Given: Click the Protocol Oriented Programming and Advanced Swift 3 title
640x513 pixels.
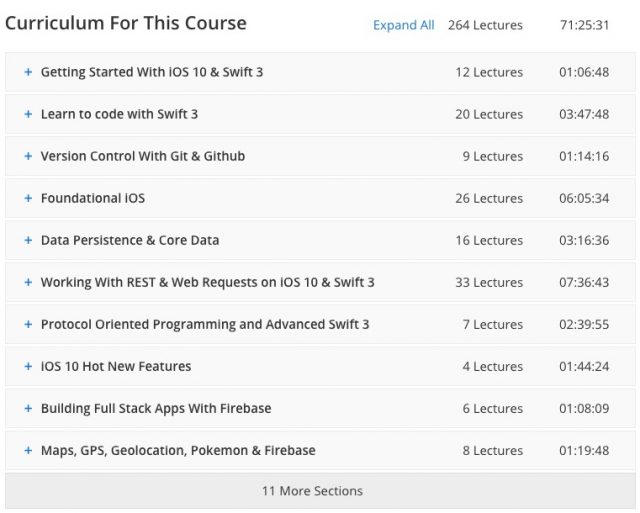Looking at the screenshot, I should [x=205, y=324].
